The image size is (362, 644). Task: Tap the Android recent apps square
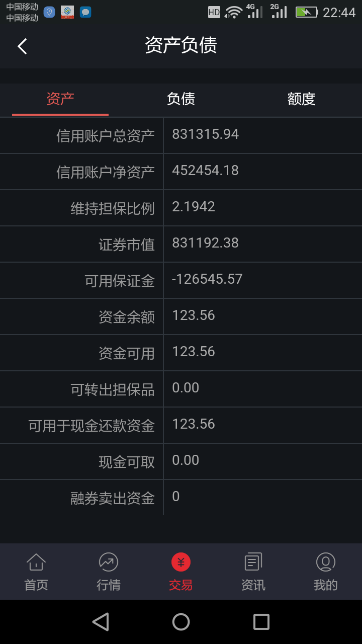tap(261, 622)
